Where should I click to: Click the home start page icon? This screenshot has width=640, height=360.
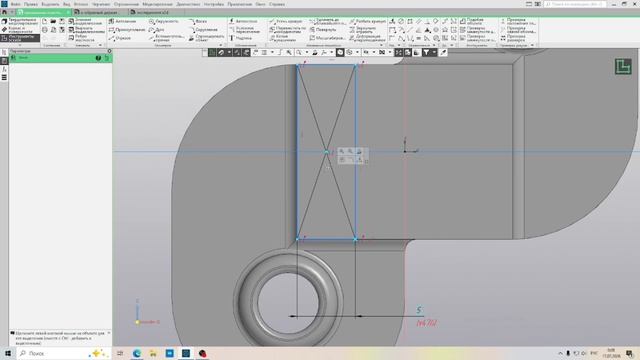(4, 12)
